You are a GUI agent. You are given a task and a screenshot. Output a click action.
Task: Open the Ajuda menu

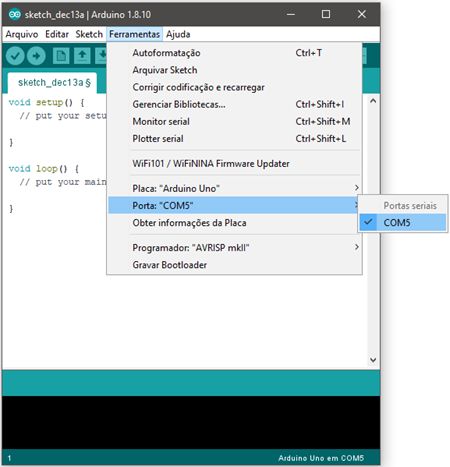click(178, 34)
